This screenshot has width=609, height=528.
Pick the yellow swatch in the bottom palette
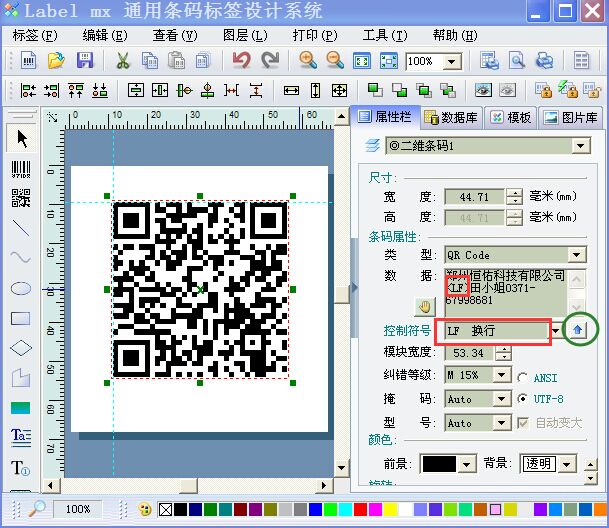click(390, 509)
